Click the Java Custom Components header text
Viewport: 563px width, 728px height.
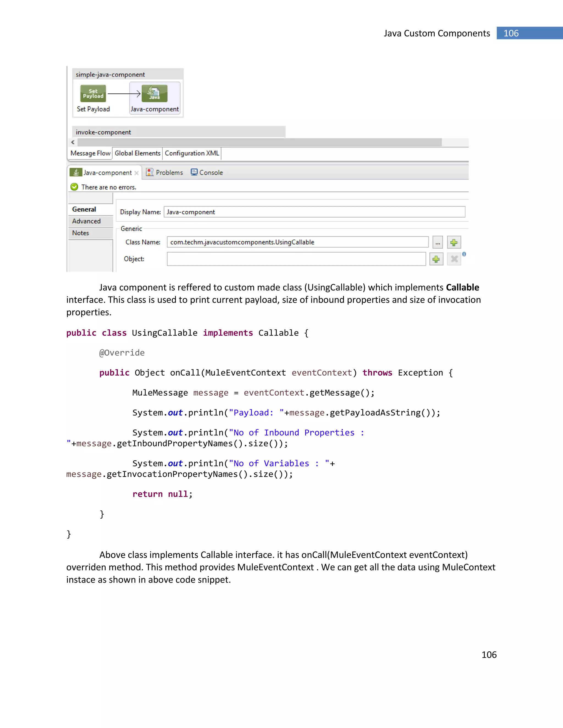click(x=437, y=33)
